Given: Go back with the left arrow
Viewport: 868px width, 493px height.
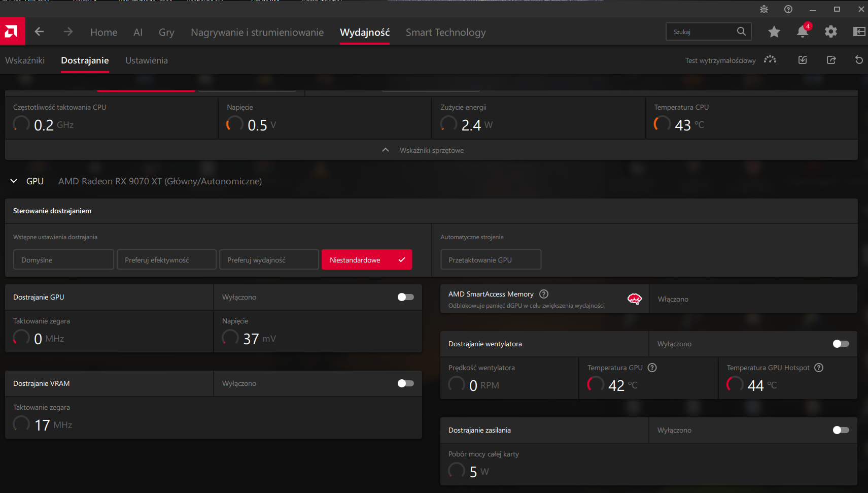Looking at the screenshot, I should (39, 32).
